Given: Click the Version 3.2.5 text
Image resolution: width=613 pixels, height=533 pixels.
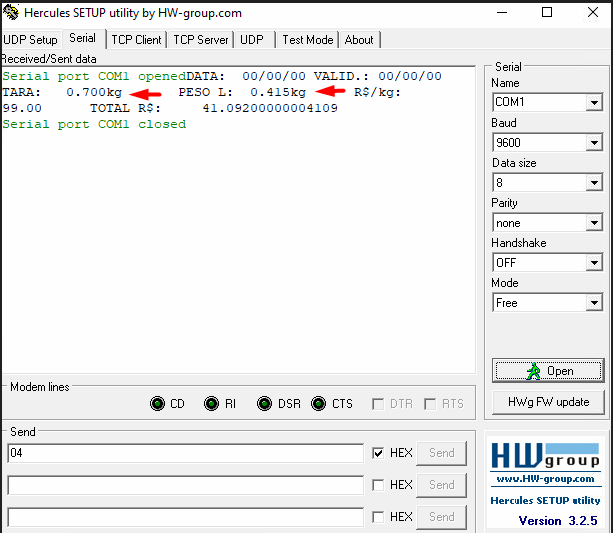Looking at the screenshot, I should pyautogui.click(x=558, y=521).
